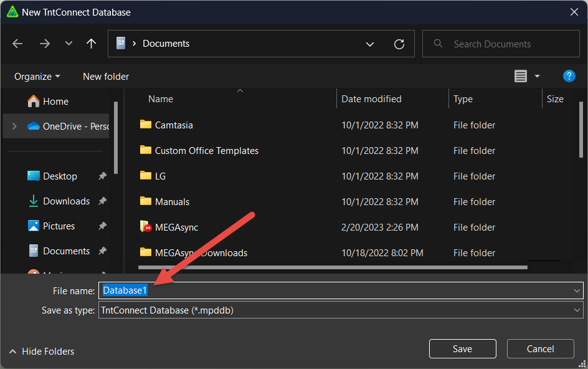Select the MEGAsync folder
This screenshot has width=588, height=369.
pyautogui.click(x=177, y=227)
